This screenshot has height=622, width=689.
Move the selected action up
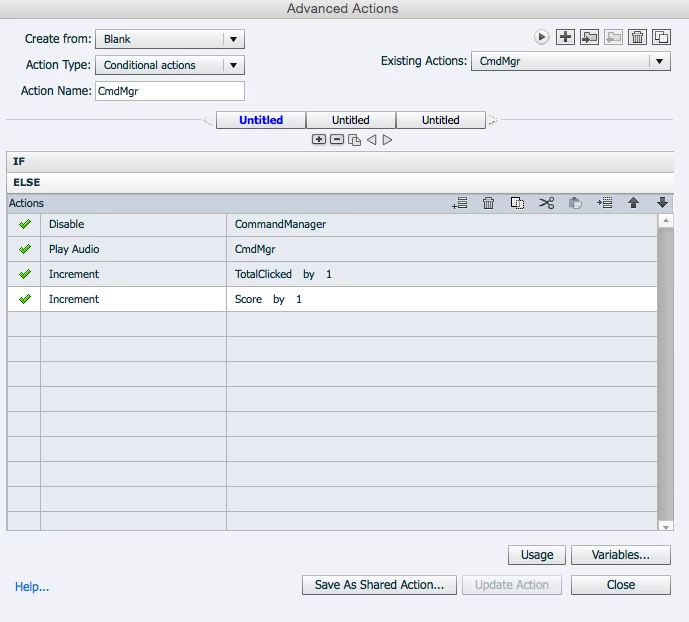(633, 203)
